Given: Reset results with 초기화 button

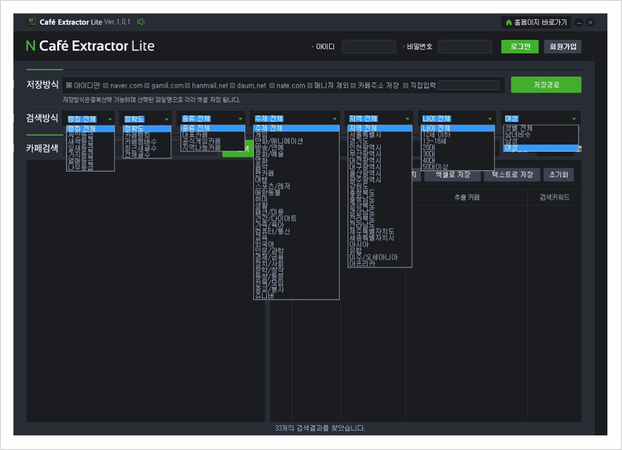Looking at the screenshot, I should 559,175.
